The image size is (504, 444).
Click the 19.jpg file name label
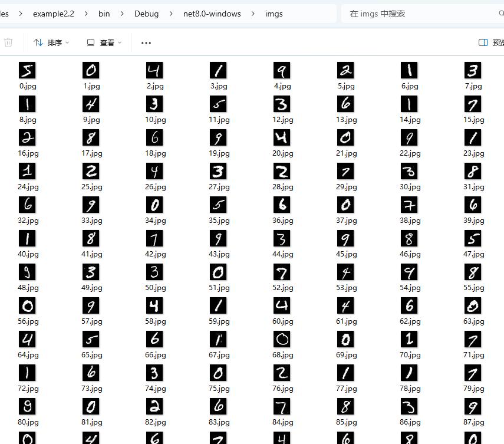219,153
